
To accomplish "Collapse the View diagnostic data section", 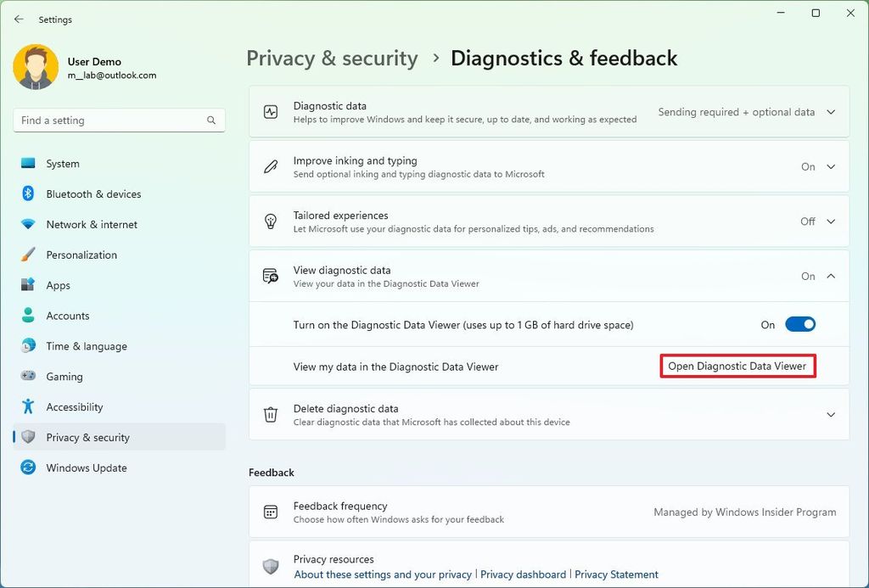I will (x=831, y=275).
